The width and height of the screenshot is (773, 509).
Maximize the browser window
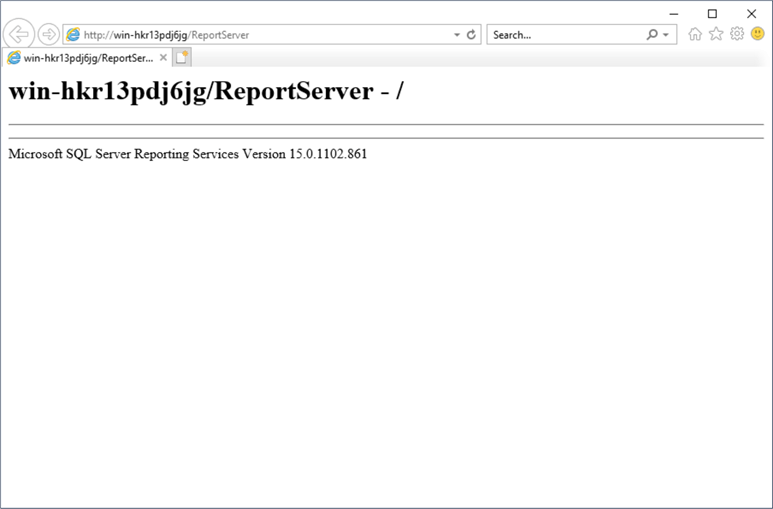coord(712,14)
